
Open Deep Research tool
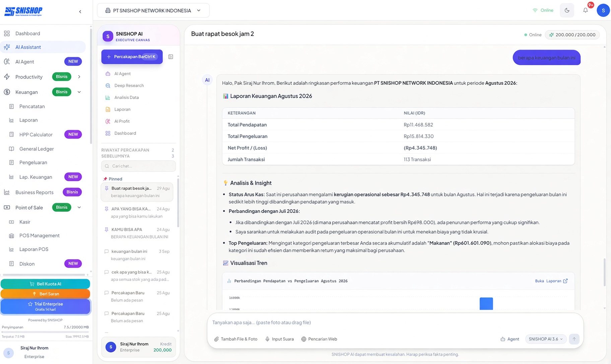click(x=138, y=86)
